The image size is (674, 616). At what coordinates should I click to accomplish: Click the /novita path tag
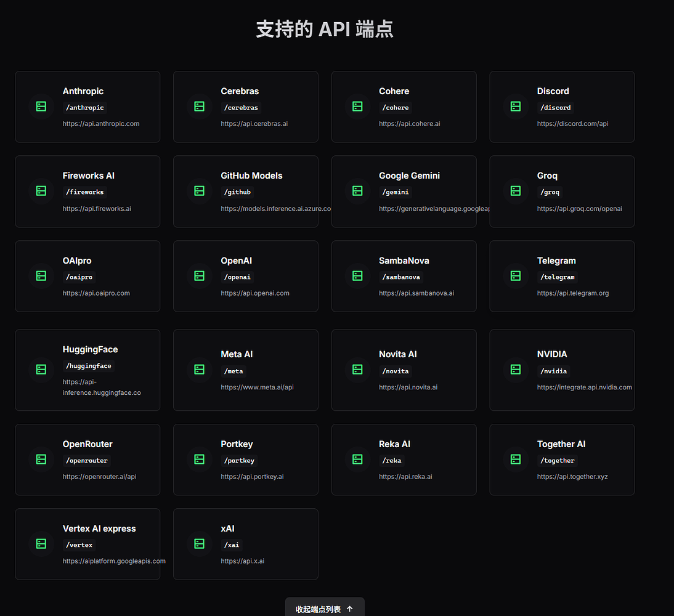(396, 371)
